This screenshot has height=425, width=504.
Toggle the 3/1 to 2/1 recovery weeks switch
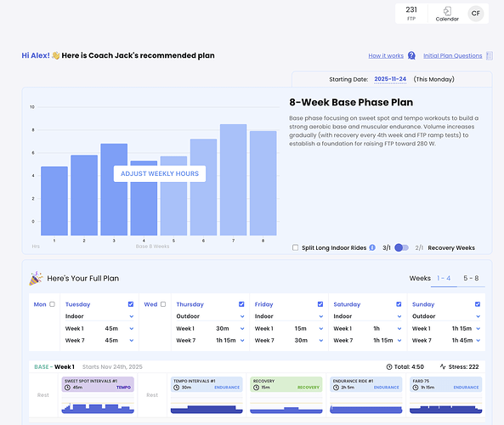tap(401, 247)
